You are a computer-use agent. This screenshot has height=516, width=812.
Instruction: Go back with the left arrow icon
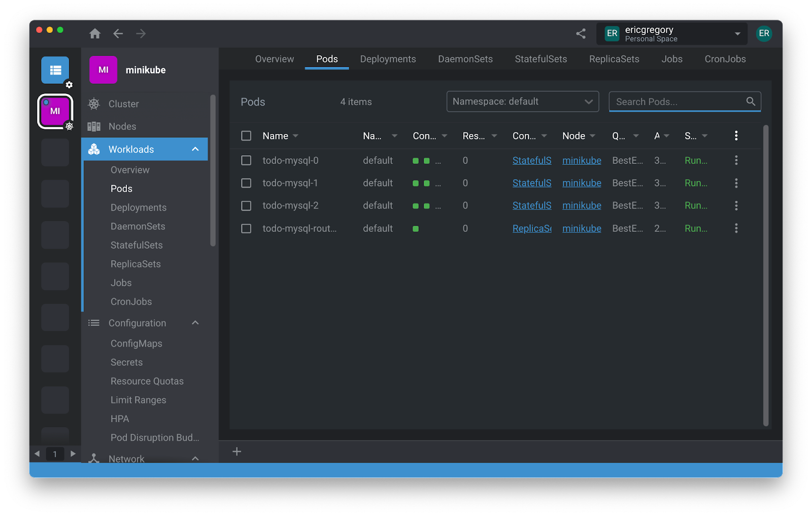(118, 33)
